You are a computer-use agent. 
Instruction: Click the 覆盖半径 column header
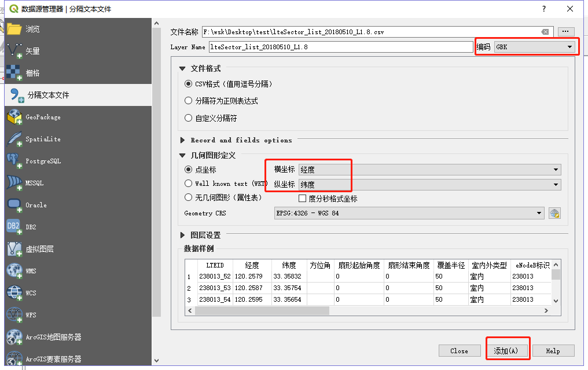pos(451,265)
